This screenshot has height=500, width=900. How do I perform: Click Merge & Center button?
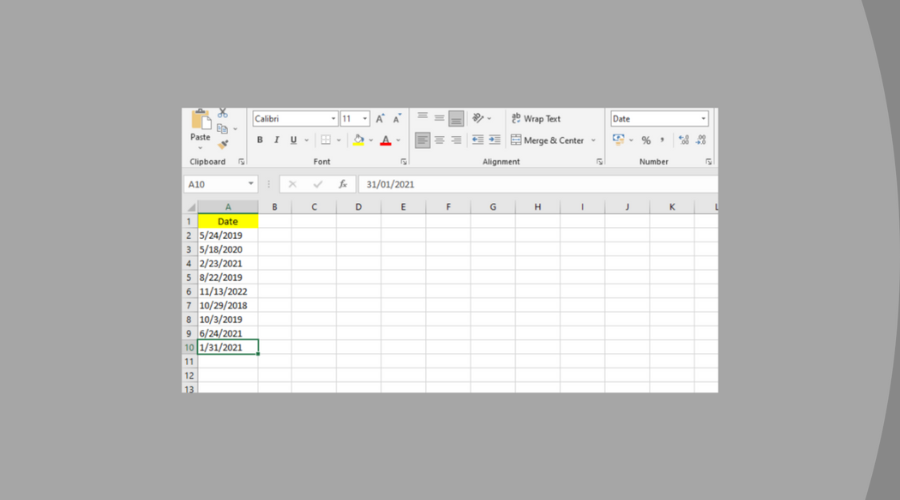pyautogui.click(x=547, y=140)
